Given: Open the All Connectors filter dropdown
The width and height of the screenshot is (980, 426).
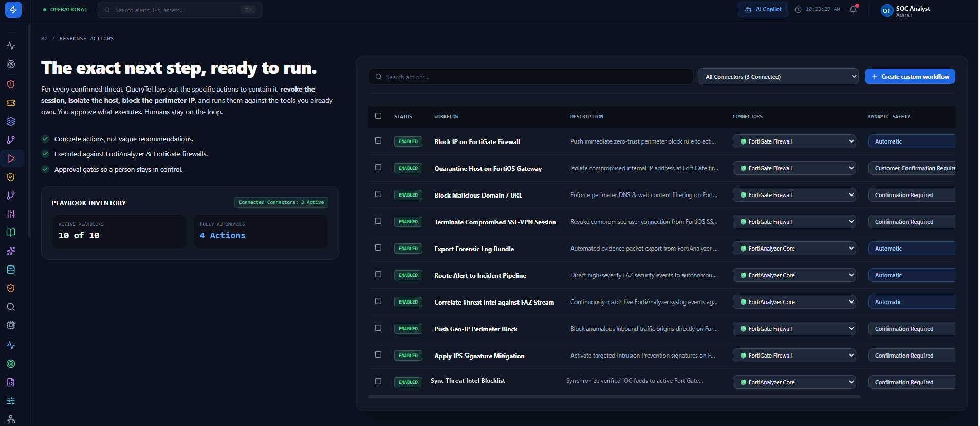Looking at the screenshot, I should [778, 77].
